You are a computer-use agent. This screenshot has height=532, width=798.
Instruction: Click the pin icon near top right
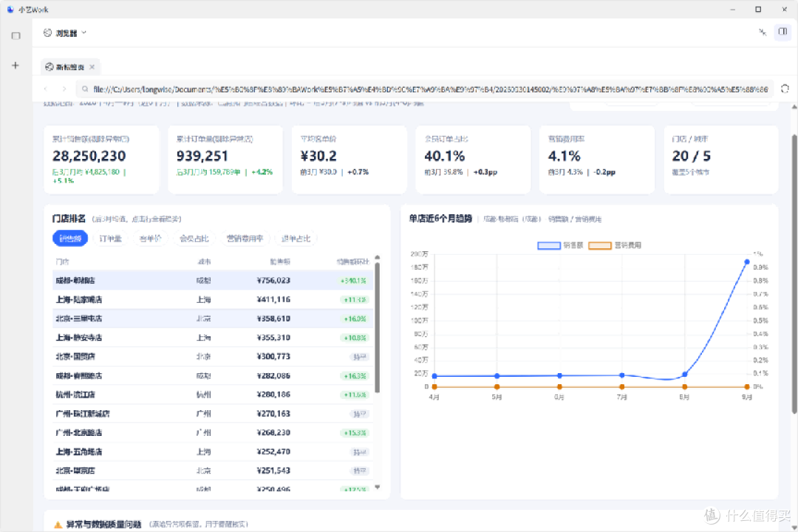coord(763,32)
